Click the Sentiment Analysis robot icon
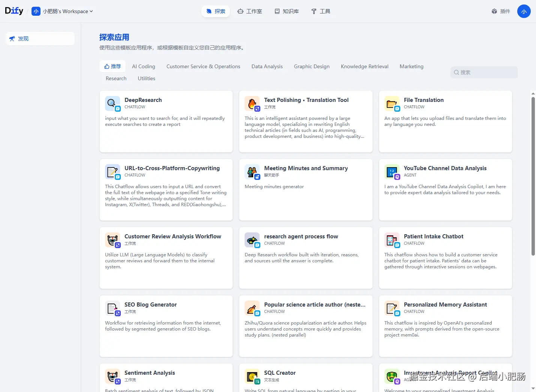Image resolution: width=536 pixels, height=392 pixels. click(113, 376)
